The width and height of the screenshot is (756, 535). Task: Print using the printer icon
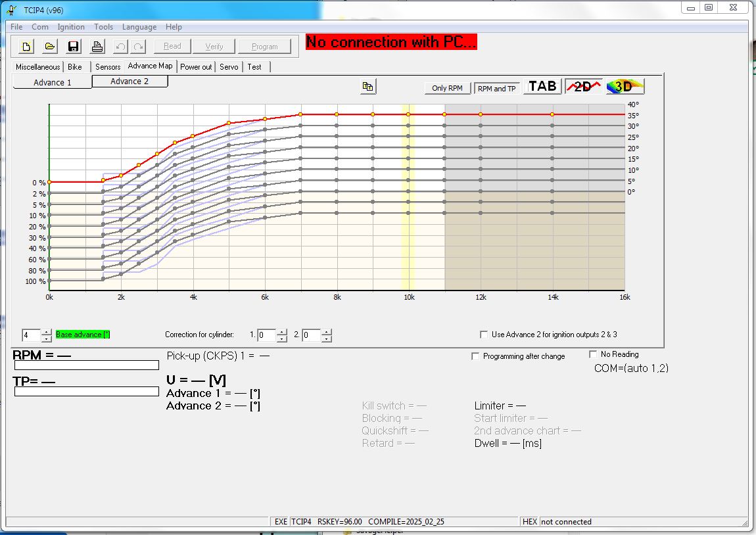click(x=97, y=46)
